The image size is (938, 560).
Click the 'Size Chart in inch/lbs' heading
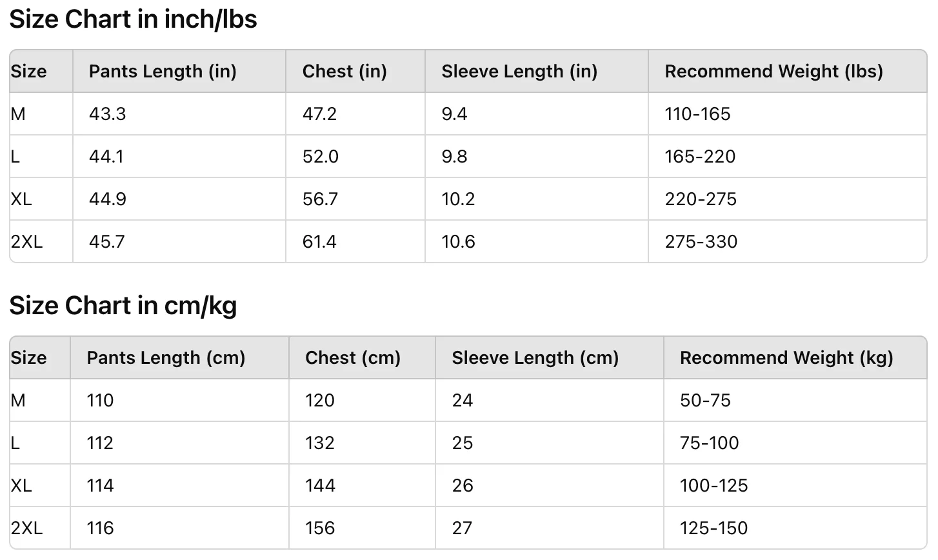point(133,19)
